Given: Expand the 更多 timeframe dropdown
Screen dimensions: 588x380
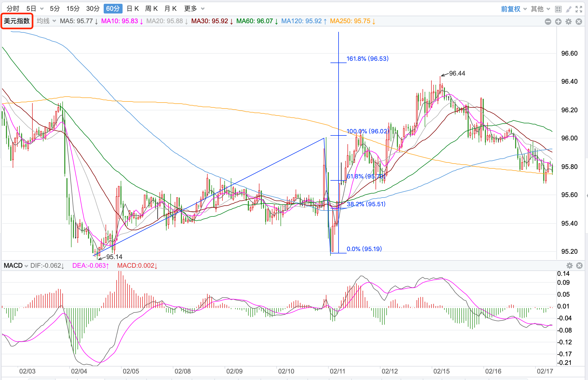Looking at the screenshot, I should 194,9.
